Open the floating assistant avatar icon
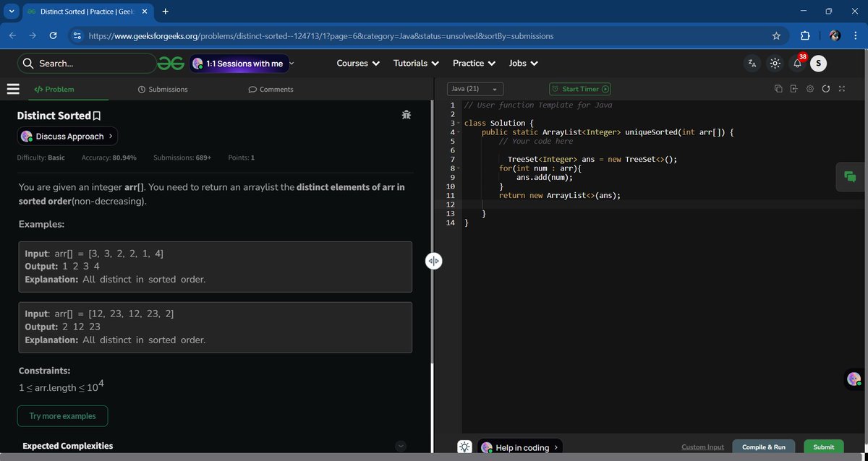 coord(854,379)
